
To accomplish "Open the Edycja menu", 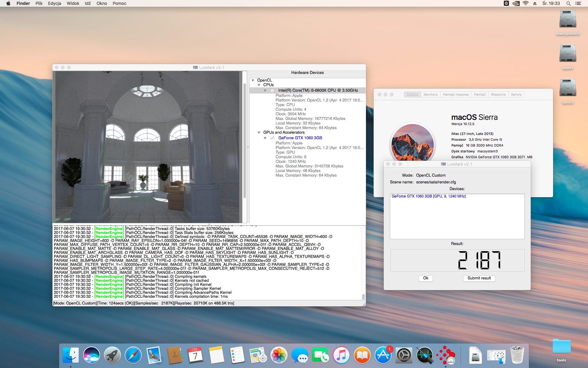I will 55,3.
